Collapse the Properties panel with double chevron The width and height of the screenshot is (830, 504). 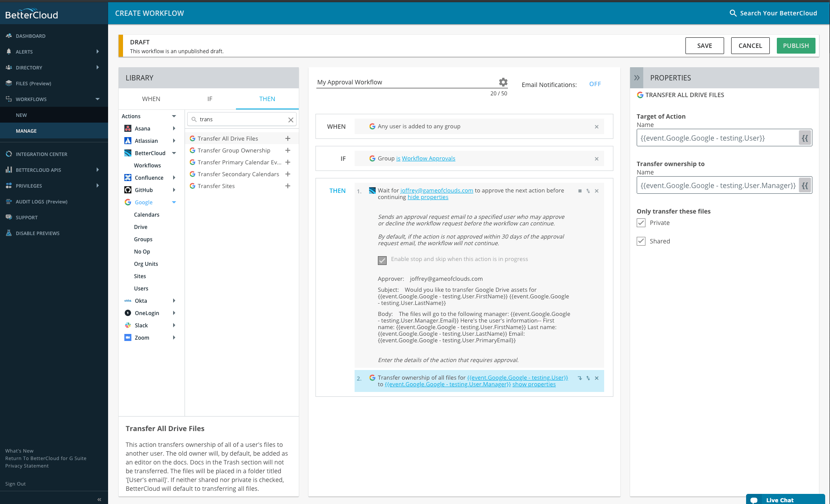pyautogui.click(x=636, y=77)
